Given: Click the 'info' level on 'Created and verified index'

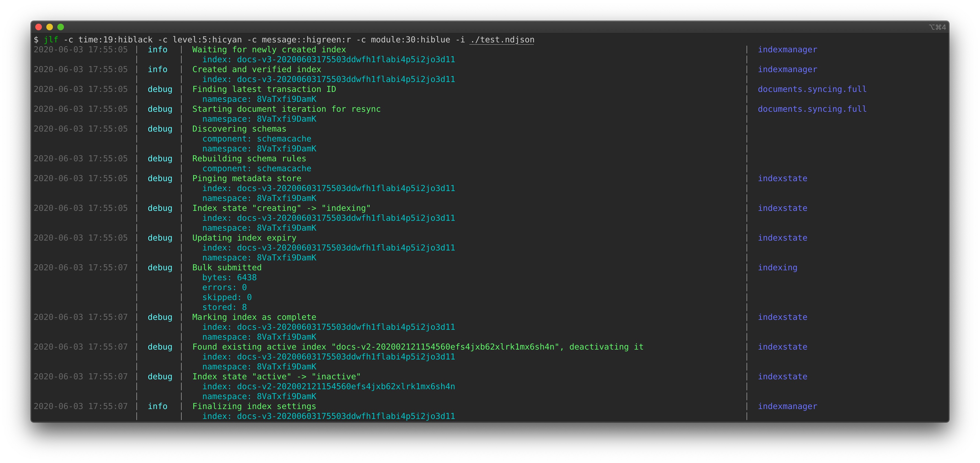Looking at the screenshot, I should pos(158,69).
